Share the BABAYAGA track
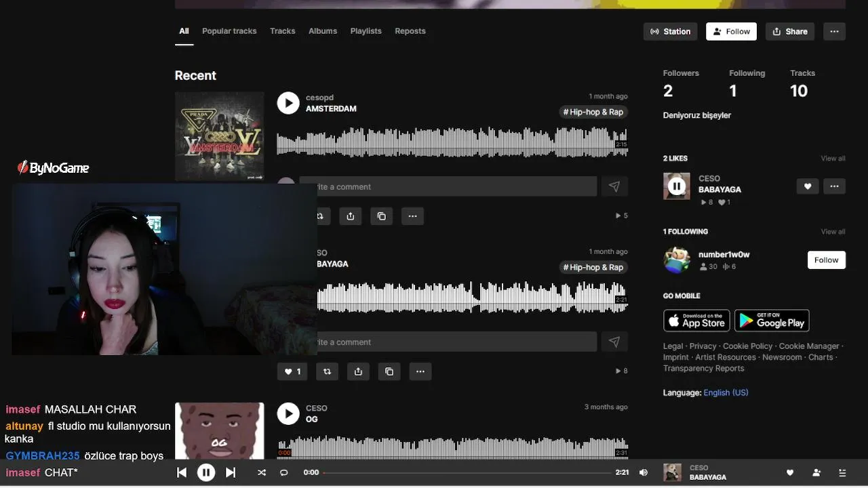Viewport: 868px width, 488px height. pyautogui.click(x=358, y=371)
